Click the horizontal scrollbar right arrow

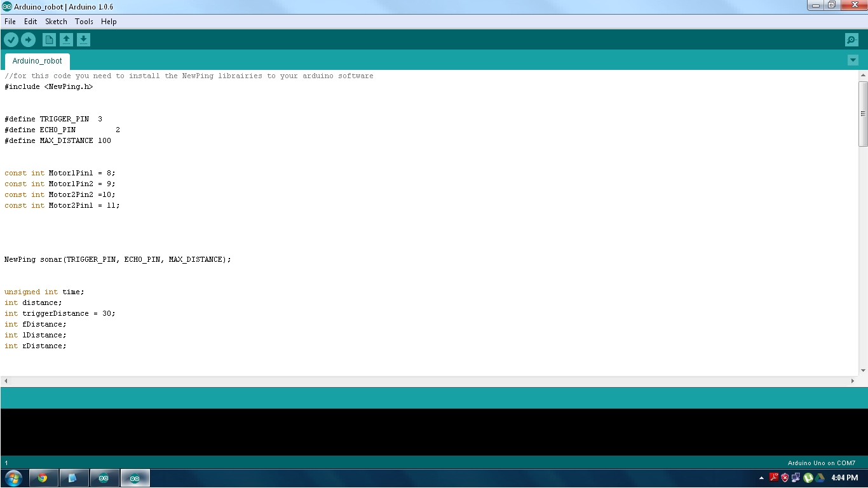[x=853, y=381]
